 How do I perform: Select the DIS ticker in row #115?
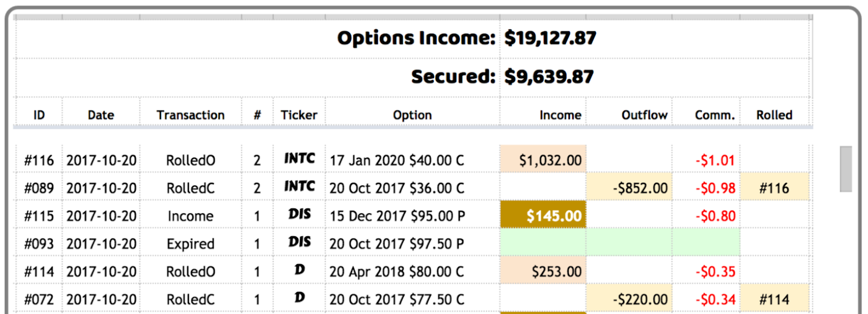pos(299,214)
